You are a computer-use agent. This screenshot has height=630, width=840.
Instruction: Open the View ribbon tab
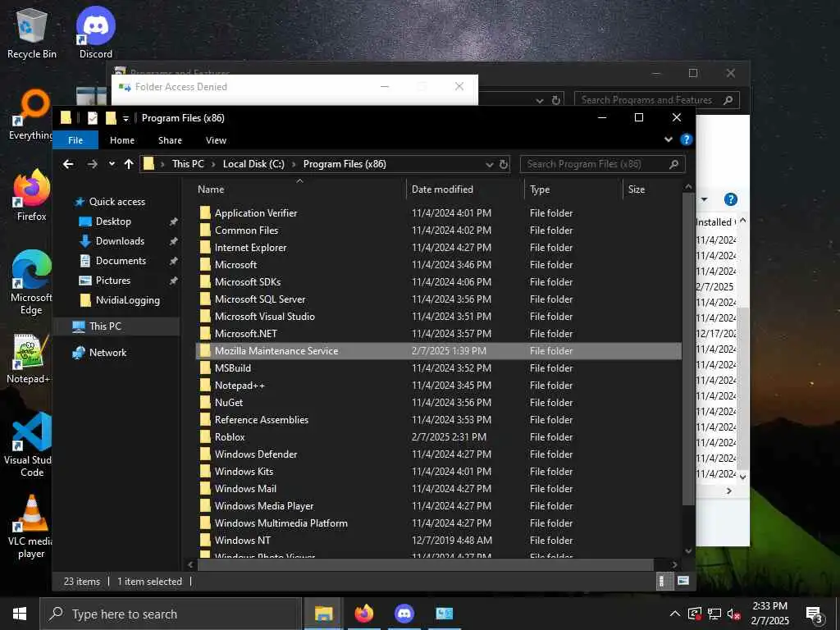(x=216, y=139)
